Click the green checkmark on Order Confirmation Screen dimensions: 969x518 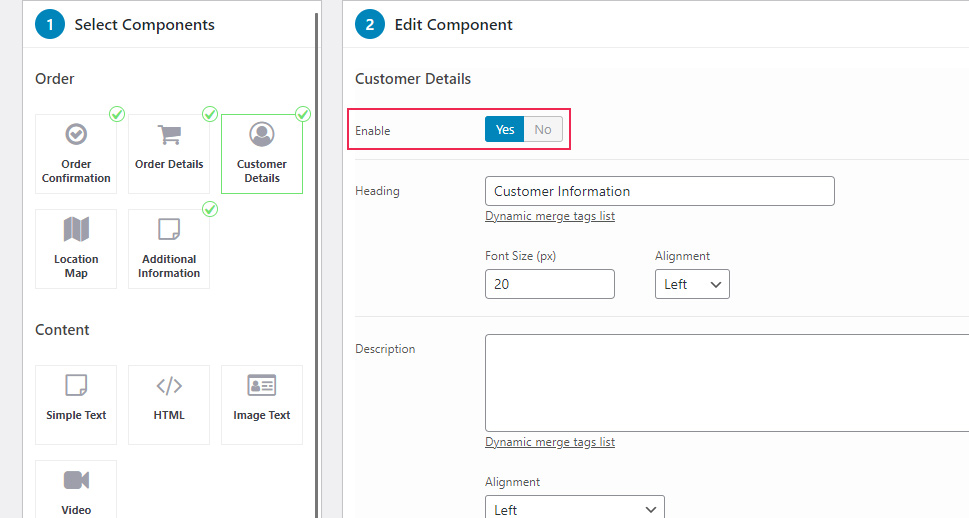tap(117, 114)
